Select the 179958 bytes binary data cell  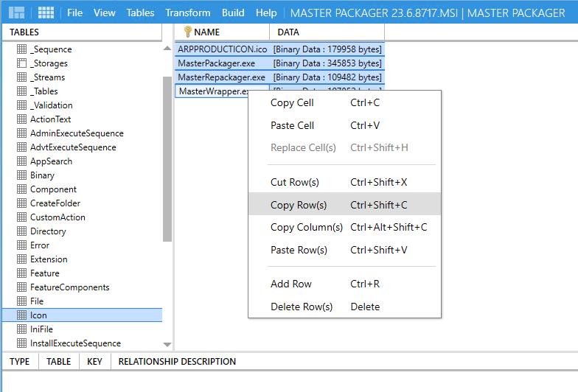pos(327,49)
